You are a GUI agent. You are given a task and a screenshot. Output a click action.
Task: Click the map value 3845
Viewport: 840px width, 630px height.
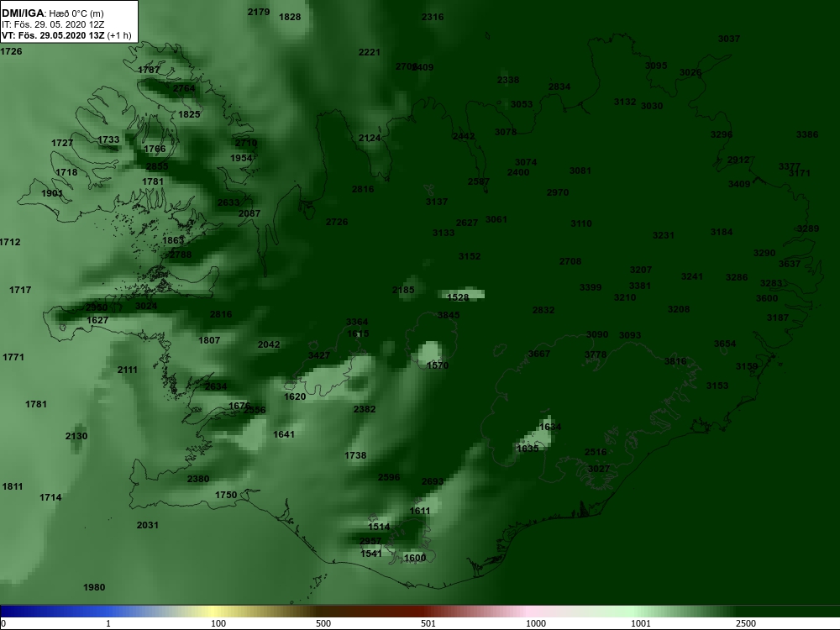[449, 316]
